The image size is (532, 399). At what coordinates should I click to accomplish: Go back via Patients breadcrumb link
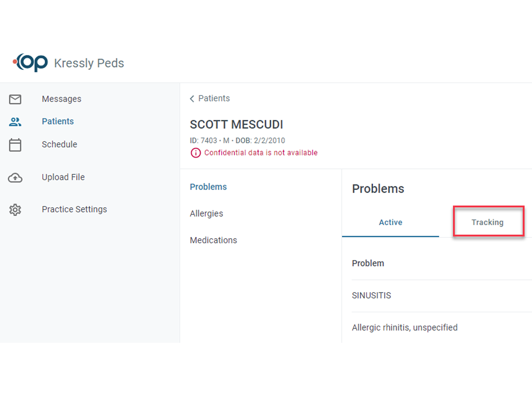214,98
